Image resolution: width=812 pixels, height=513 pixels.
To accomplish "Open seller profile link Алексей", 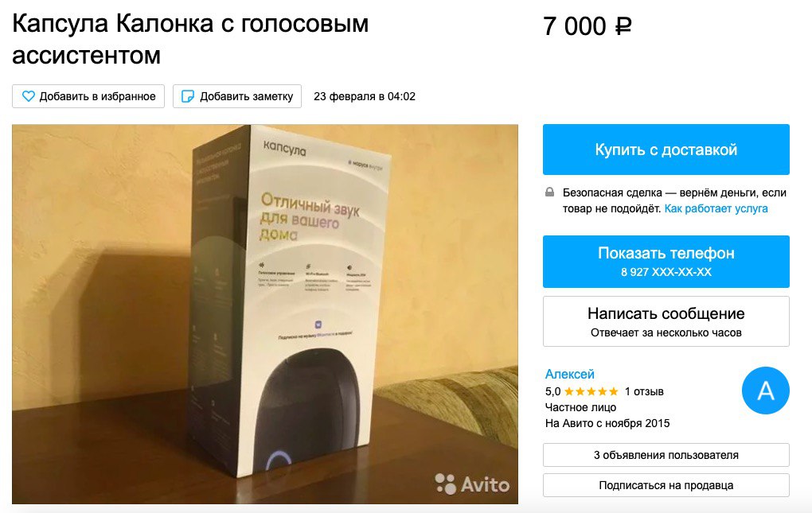I will 570,374.
